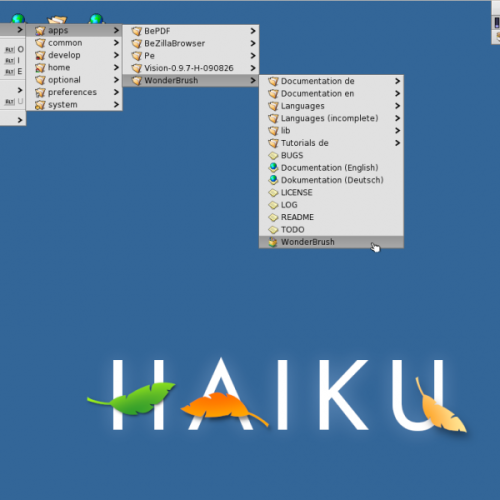Click the file icon next to TODO
500x500 pixels.
(x=273, y=230)
